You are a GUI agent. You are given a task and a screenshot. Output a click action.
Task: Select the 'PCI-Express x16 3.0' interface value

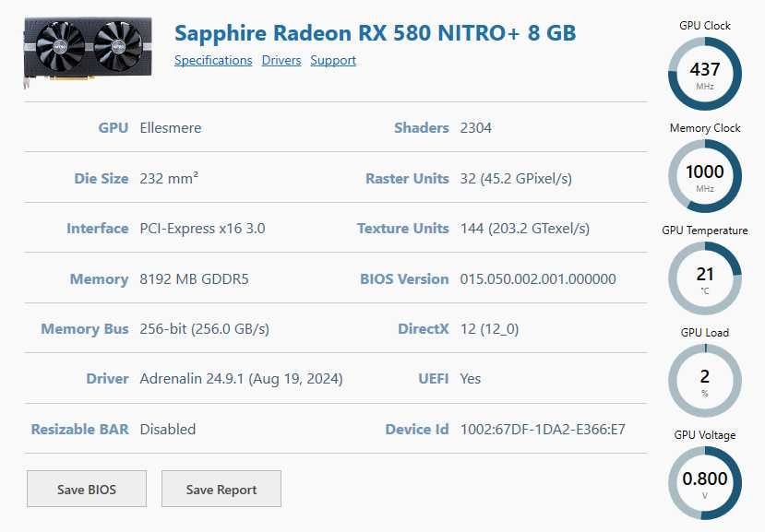202,229
